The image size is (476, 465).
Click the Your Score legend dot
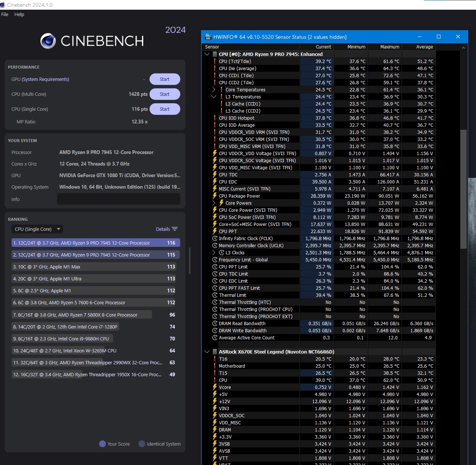coord(103,444)
